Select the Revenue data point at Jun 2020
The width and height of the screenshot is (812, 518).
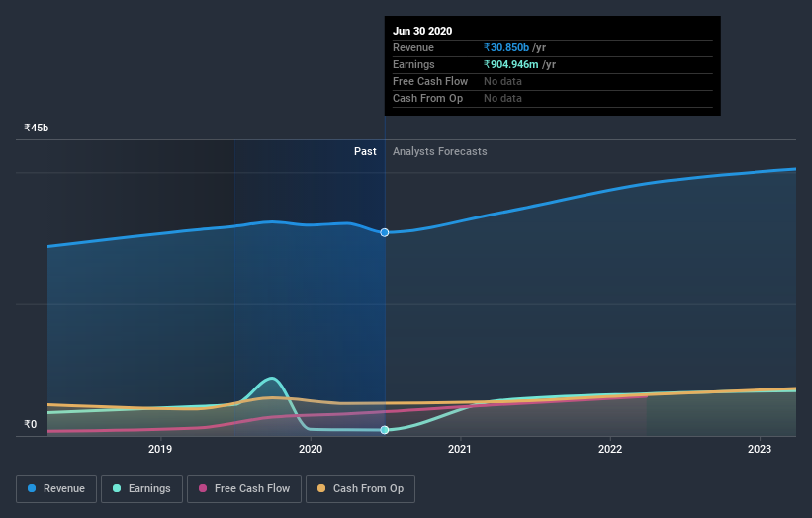pyautogui.click(x=385, y=233)
